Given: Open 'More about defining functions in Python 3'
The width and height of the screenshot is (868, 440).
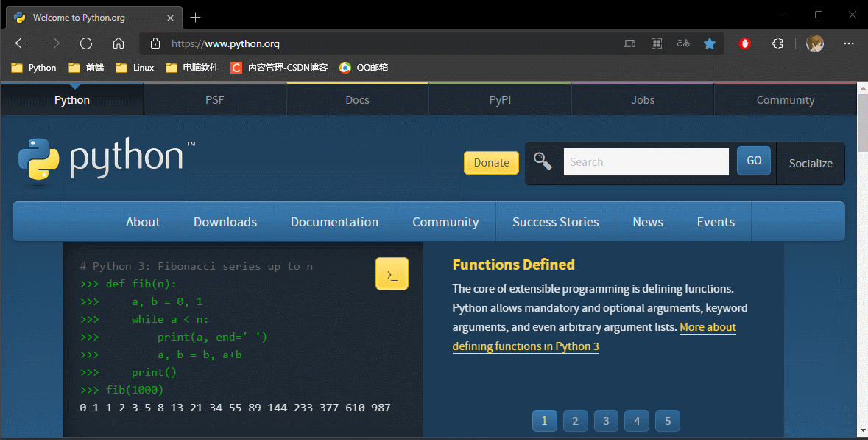Looking at the screenshot, I should pyautogui.click(x=526, y=346).
